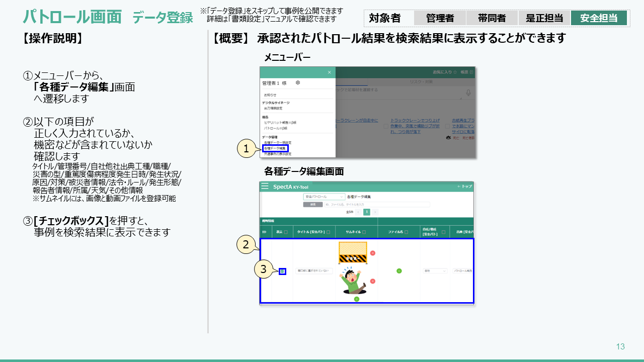Click the お気に入り star icon
The width and height of the screenshot is (644, 362).
pyautogui.click(x=455, y=72)
